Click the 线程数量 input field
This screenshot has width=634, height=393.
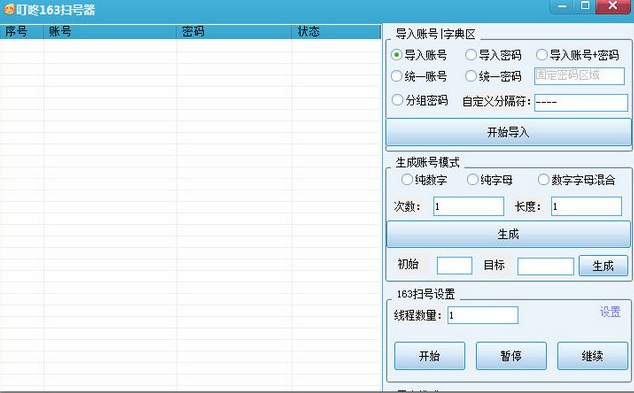click(x=483, y=315)
